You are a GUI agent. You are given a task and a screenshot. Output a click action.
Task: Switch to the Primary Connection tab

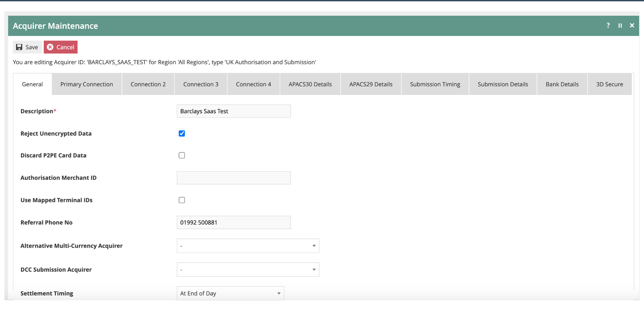point(86,84)
